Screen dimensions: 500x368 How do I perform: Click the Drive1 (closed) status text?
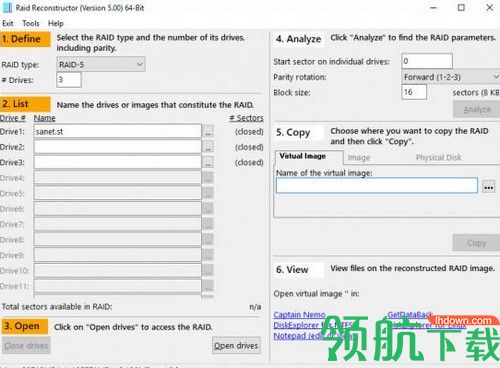pos(249,132)
